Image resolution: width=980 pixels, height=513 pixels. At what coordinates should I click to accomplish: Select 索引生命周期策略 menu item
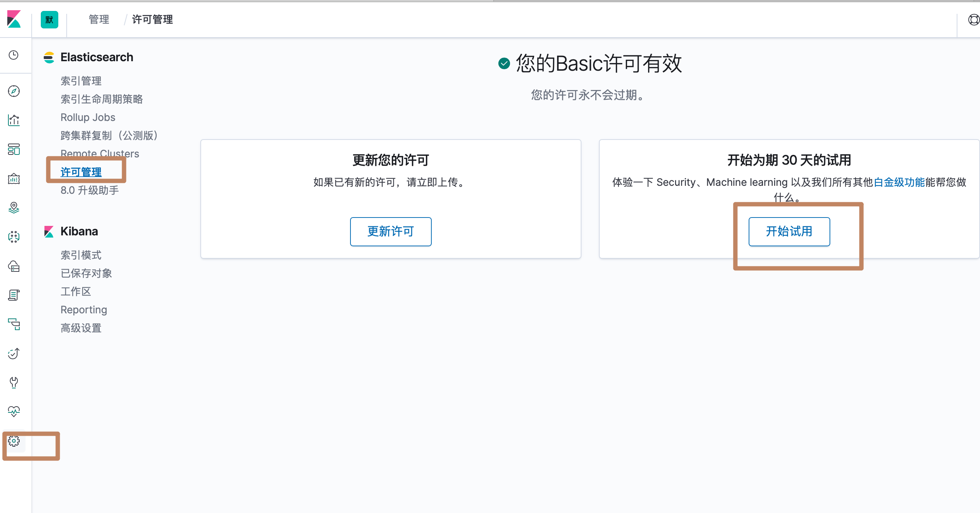coord(102,99)
